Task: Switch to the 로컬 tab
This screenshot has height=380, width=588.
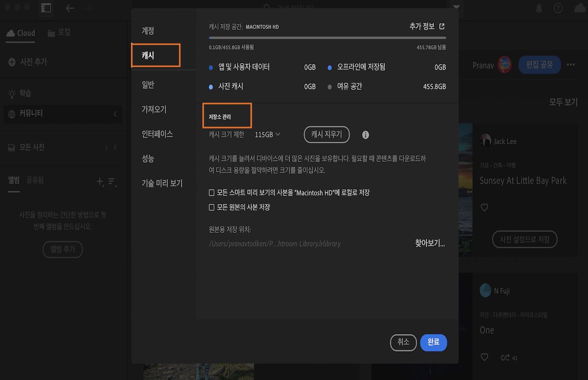Action: coord(60,33)
